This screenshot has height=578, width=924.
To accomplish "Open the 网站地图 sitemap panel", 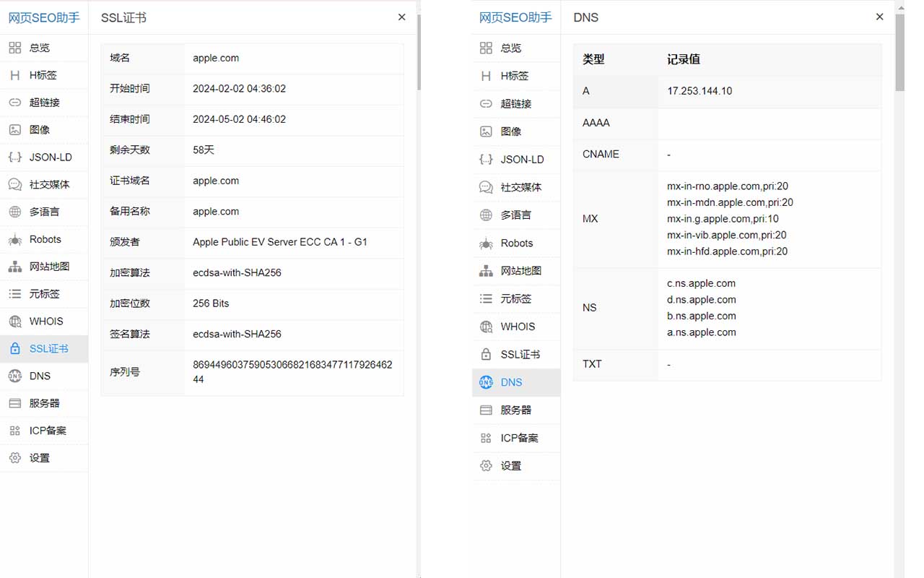I will point(45,267).
